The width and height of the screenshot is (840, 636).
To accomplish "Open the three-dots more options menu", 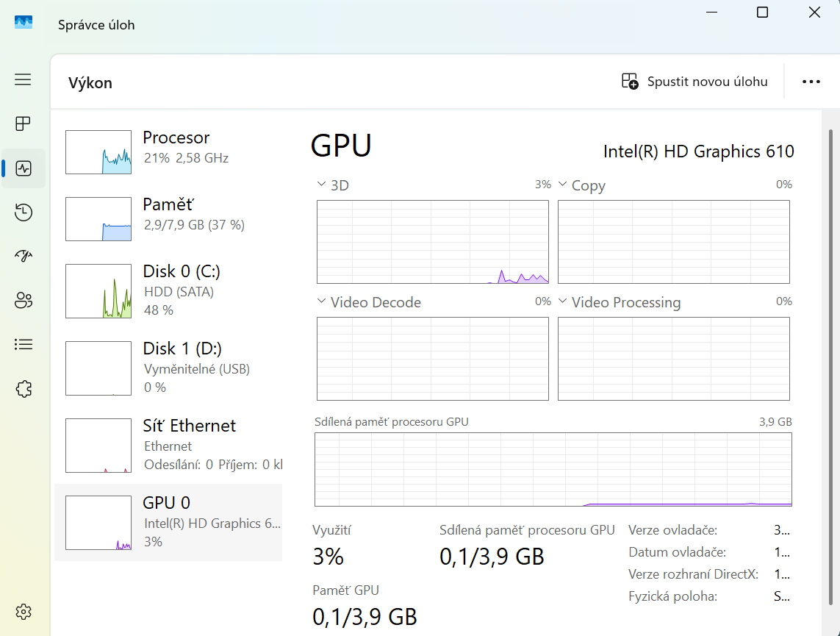I will (811, 82).
